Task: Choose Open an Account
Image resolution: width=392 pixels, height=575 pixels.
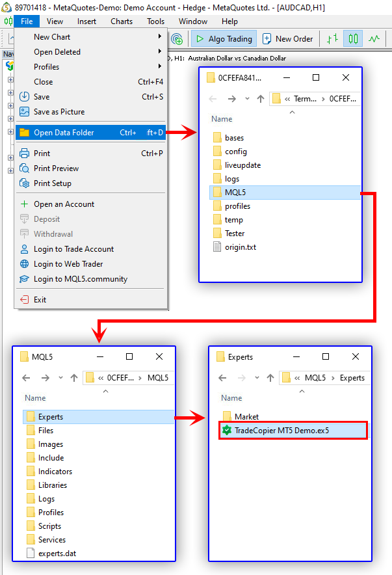Action: click(x=91, y=204)
